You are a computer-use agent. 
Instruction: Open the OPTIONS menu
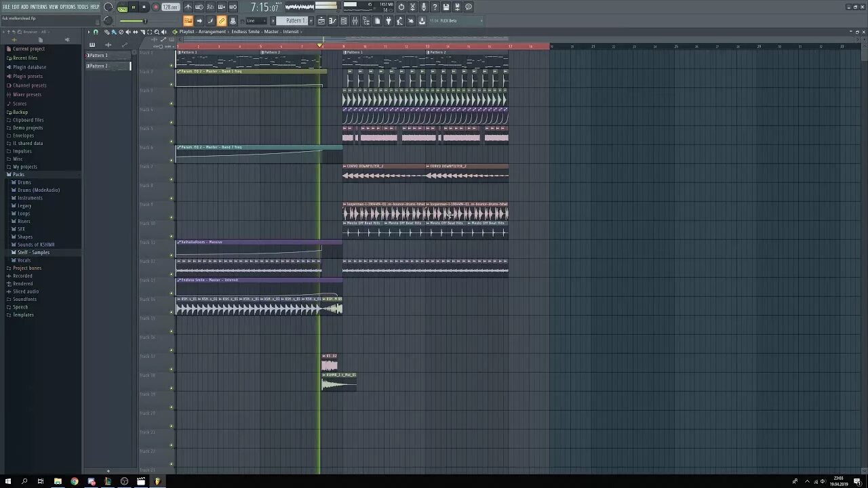pyautogui.click(x=68, y=7)
